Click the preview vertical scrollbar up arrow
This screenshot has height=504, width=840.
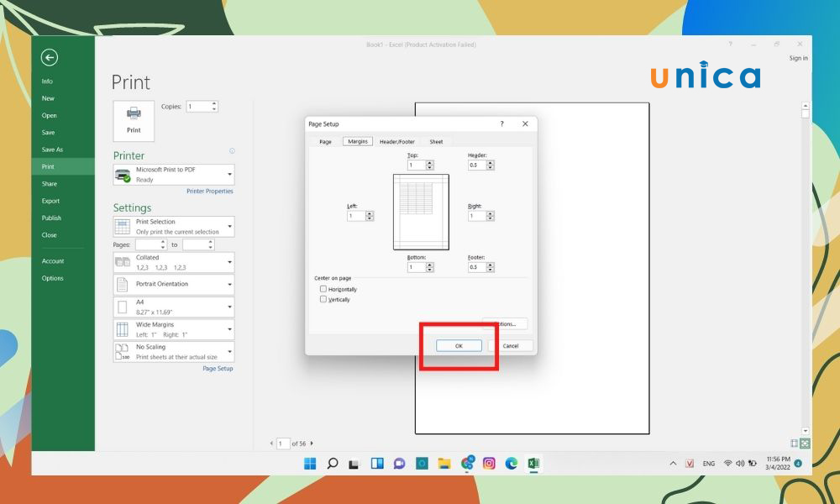[806, 106]
